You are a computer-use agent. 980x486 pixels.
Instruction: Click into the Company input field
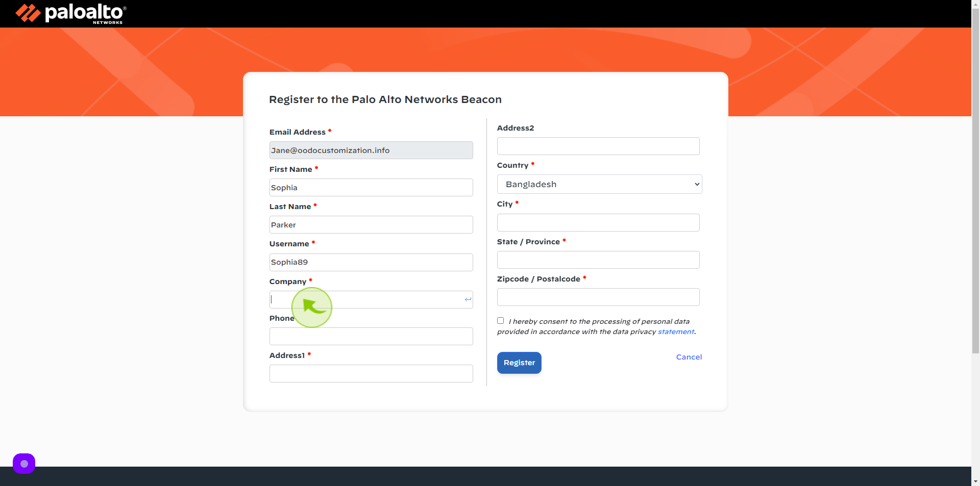click(371, 299)
